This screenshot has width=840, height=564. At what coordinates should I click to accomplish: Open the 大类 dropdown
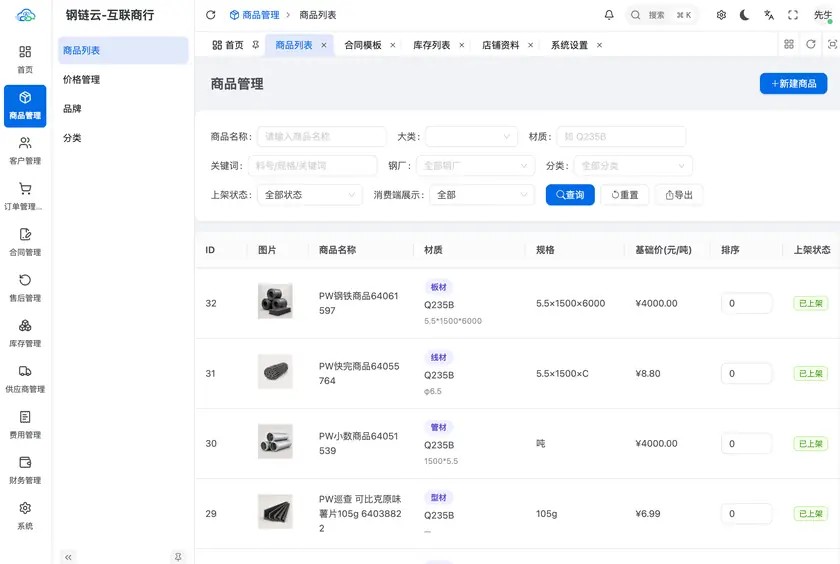471,137
